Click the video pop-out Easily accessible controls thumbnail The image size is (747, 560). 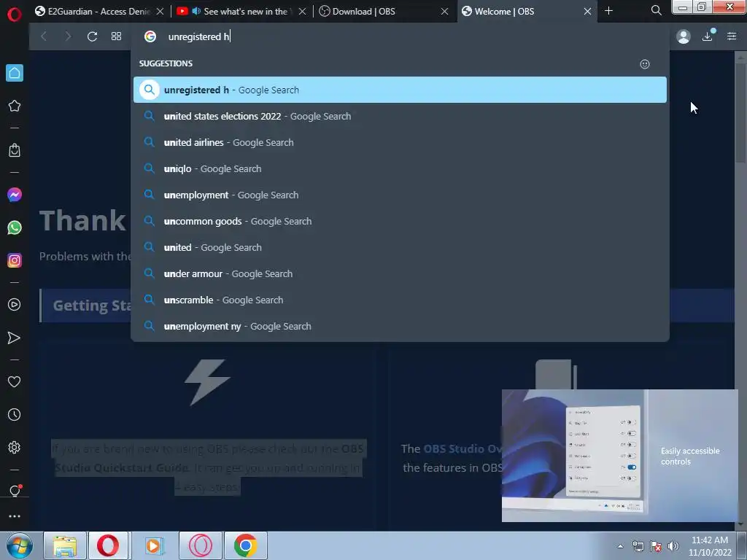click(x=620, y=456)
